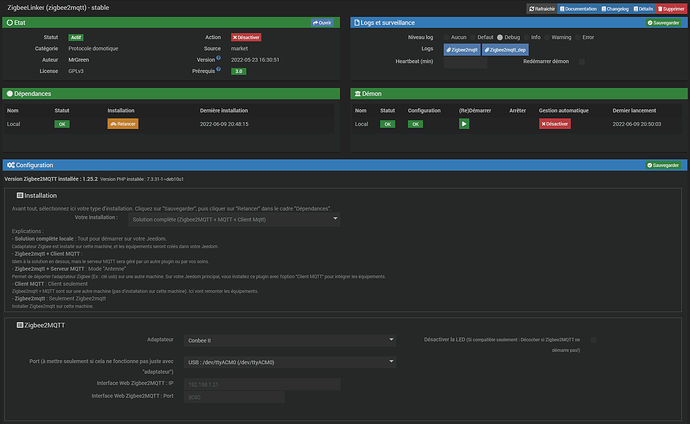Save the configuration with the Configuration Sauvegarder button

(666, 164)
